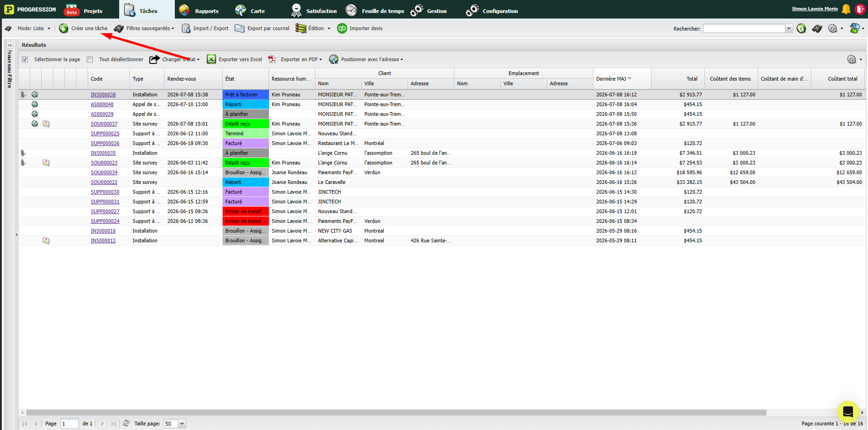Viewport: 868px width, 430px height.
Task: Click the Excel export icon
Action: tap(211, 59)
